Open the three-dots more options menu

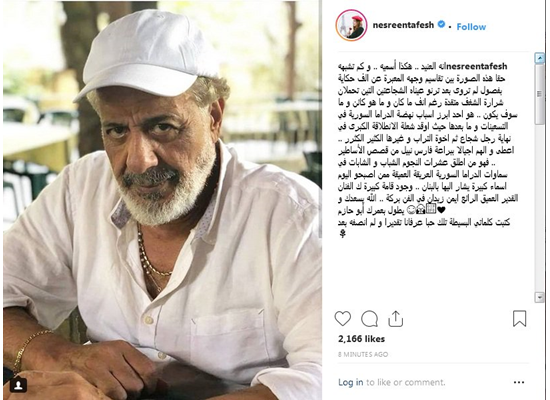pyautogui.click(x=519, y=382)
